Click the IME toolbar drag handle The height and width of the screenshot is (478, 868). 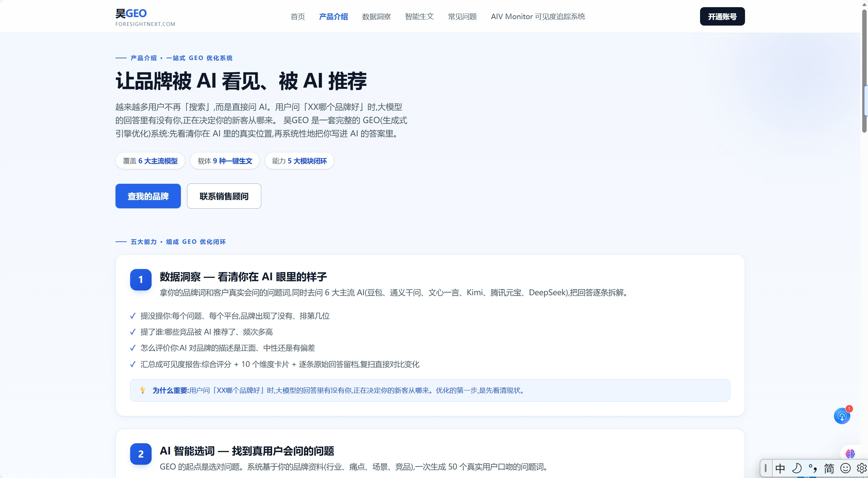(765, 468)
